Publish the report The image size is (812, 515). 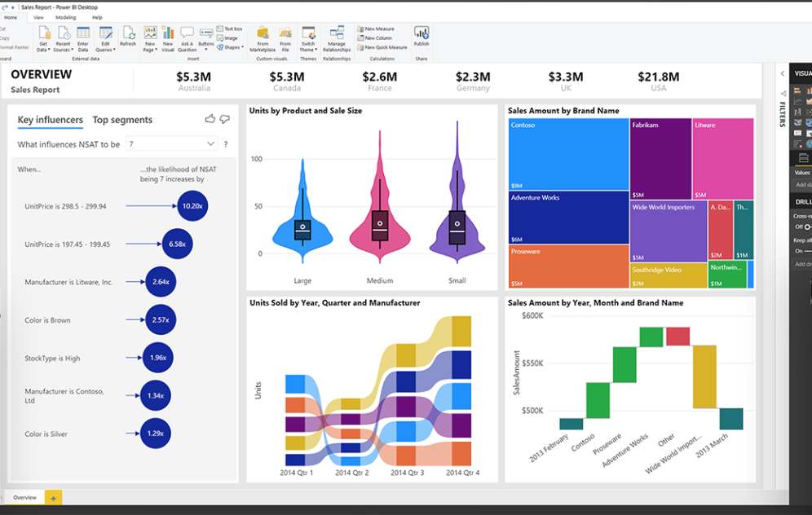[421, 36]
